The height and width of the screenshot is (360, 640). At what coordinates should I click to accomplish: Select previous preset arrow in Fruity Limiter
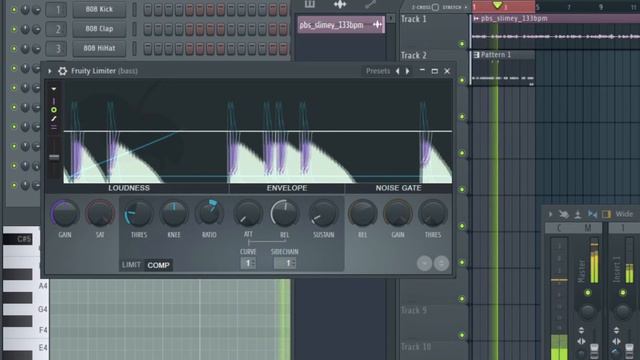coord(398,71)
